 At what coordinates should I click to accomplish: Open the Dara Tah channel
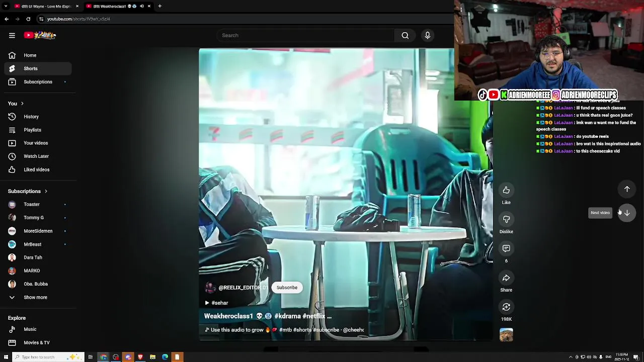tap(38, 257)
